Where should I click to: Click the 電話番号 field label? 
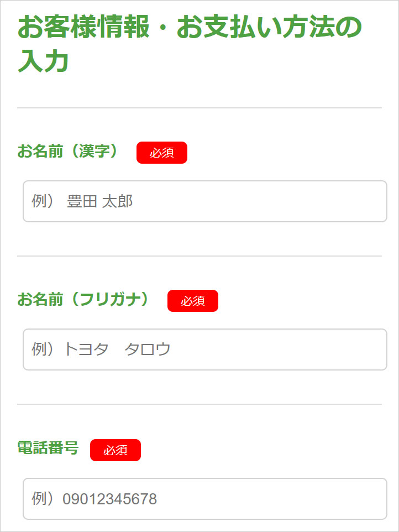[48, 447]
